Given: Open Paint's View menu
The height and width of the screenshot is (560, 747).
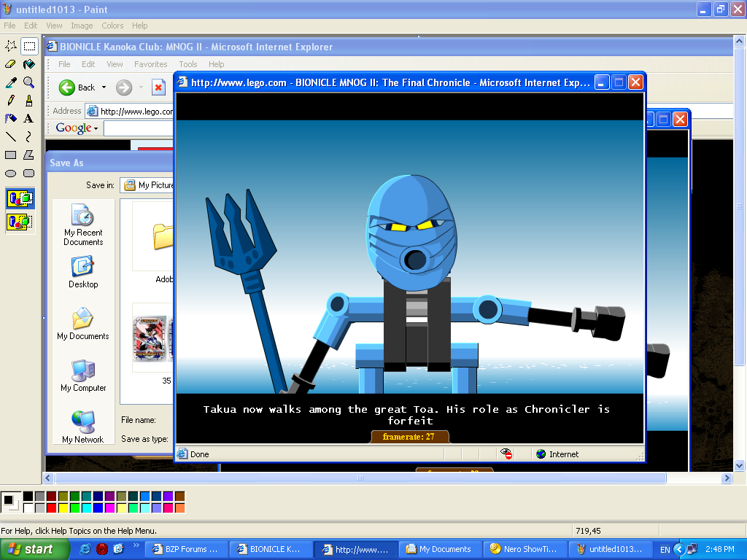Looking at the screenshot, I should (x=54, y=26).
